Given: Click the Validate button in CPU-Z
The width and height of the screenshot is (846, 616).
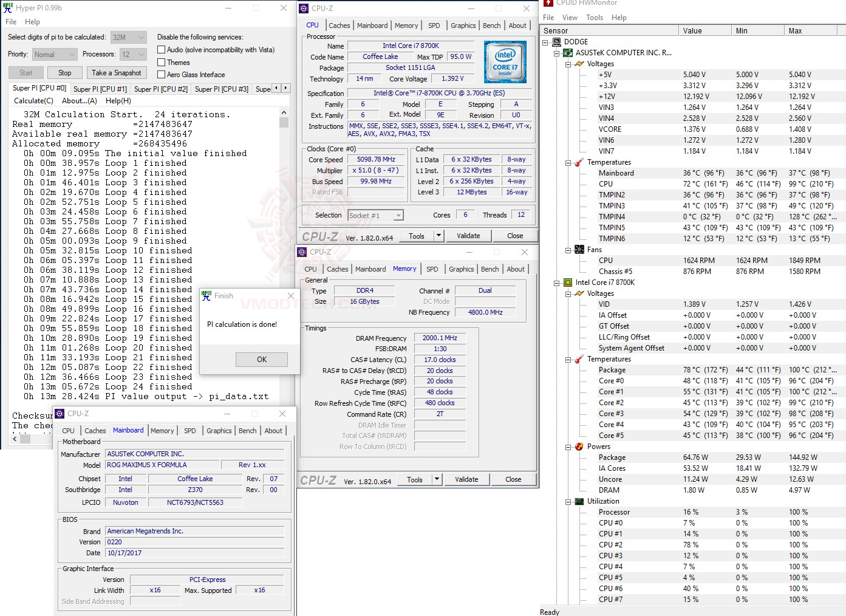Looking at the screenshot, I should [468, 235].
